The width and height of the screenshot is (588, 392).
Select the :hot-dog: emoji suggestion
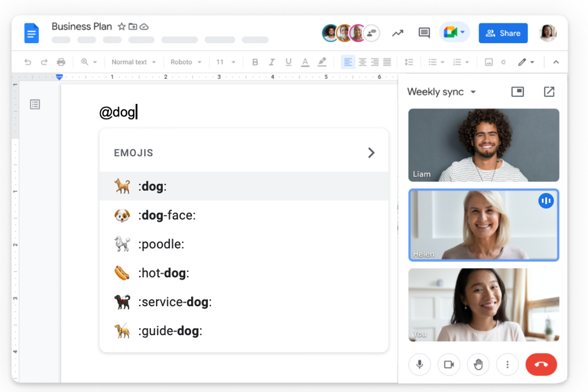click(244, 273)
